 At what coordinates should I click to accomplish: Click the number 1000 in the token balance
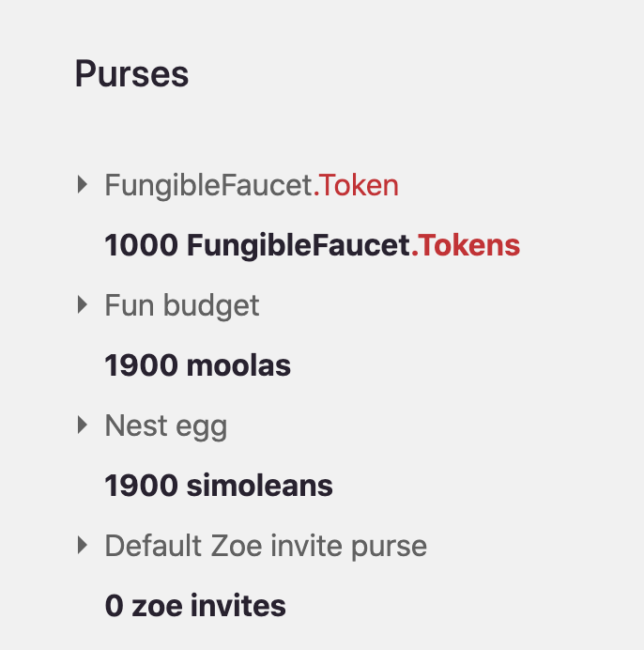click(142, 245)
